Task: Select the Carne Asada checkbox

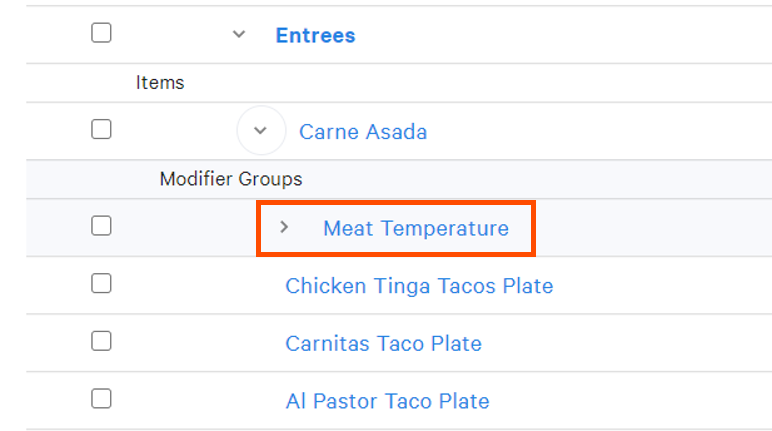Action: click(101, 130)
